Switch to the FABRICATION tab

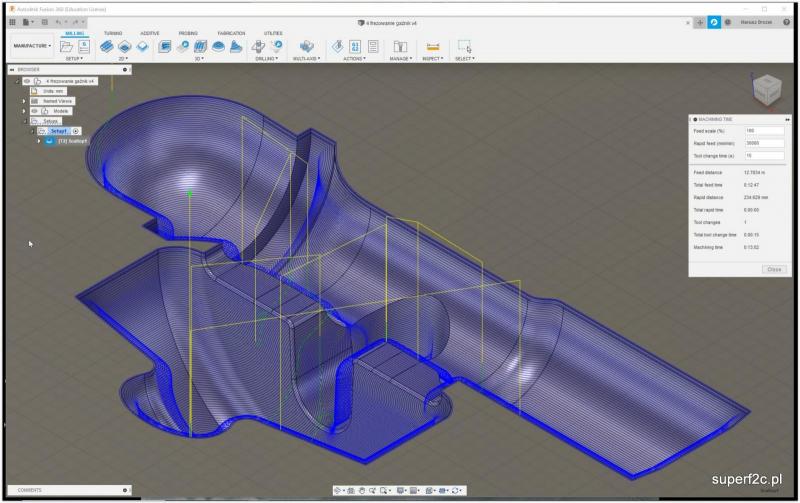[232, 33]
